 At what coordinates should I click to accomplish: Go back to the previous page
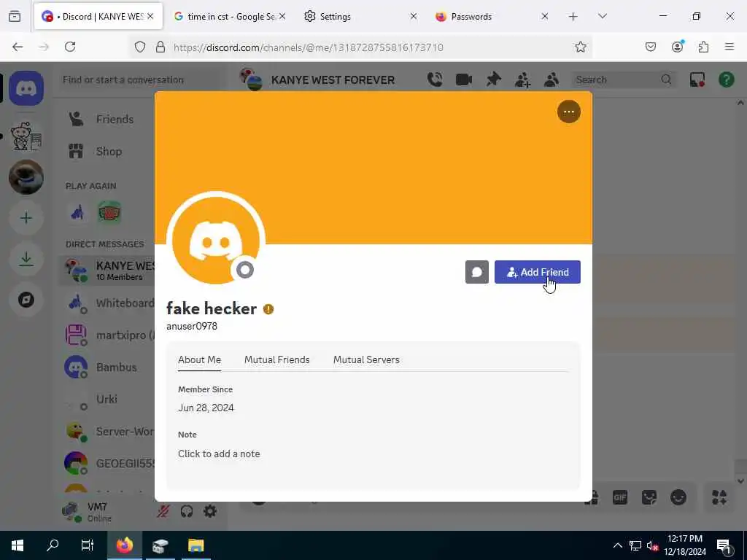(18, 47)
